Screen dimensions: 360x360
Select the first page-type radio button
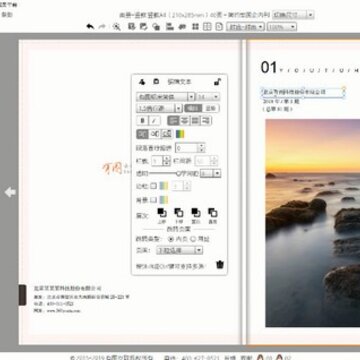(x=171, y=239)
